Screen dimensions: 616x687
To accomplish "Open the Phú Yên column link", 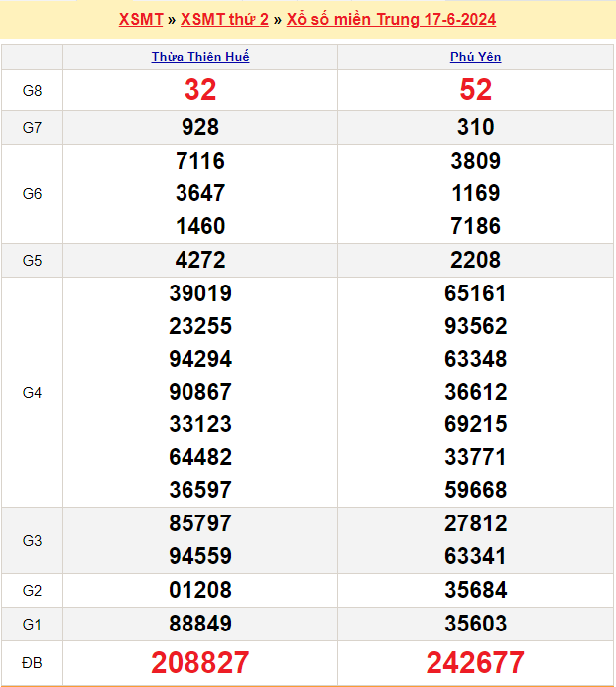I will pyautogui.click(x=476, y=57).
